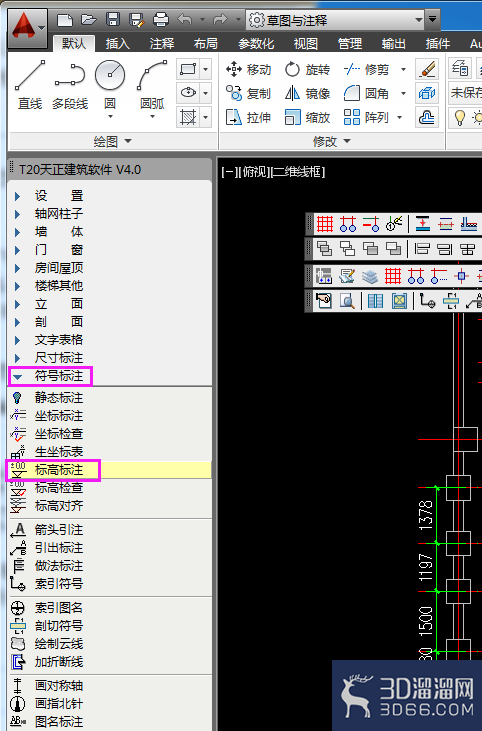Open the rectangle tool dropdown arrow
Image resolution: width=482 pixels, height=731 pixels.
[x=206, y=69]
